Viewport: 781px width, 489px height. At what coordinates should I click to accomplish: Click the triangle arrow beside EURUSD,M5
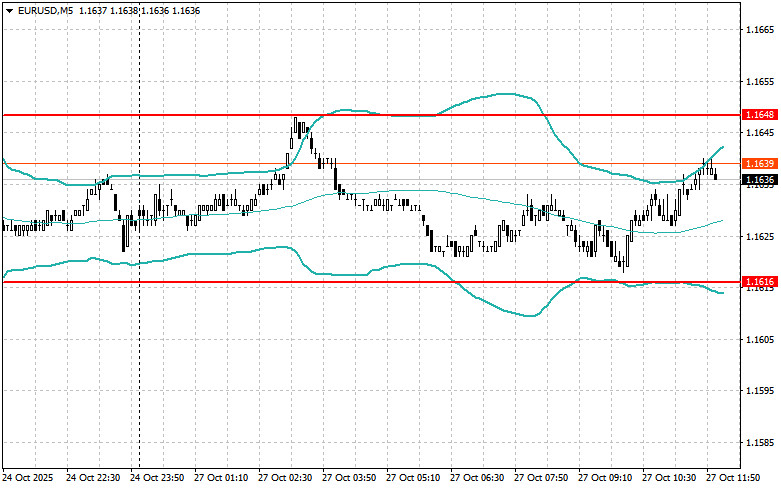pos(9,10)
